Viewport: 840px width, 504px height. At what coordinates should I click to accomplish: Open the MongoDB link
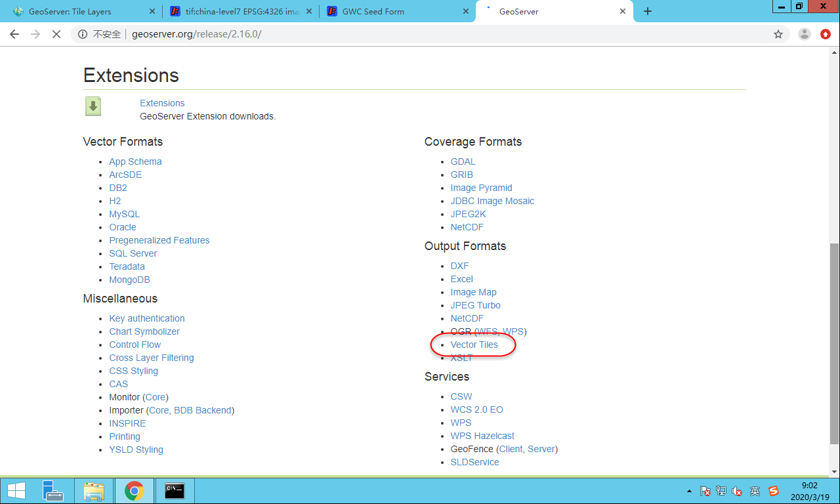tap(129, 280)
